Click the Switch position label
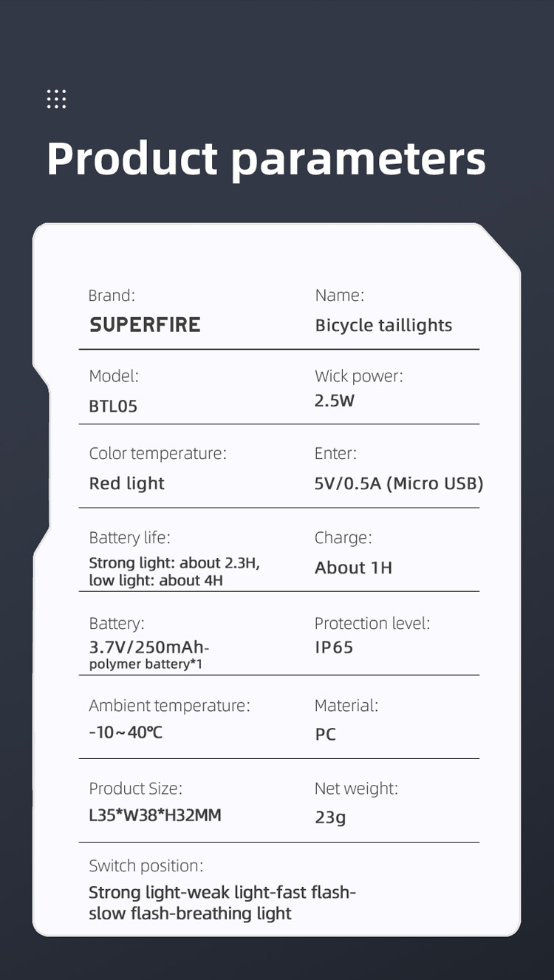554x980 pixels. click(146, 865)
